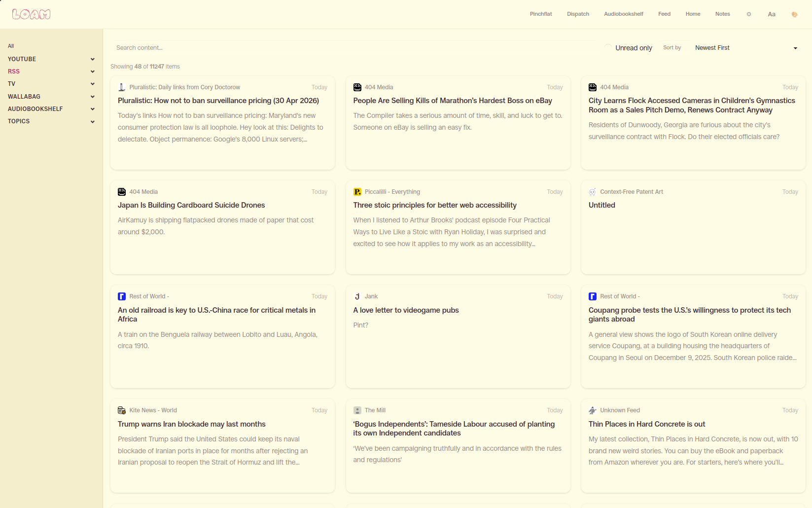Expand the YOUTUBE sidebar section chevron
812x508 pixels.
tap(93, 59)
